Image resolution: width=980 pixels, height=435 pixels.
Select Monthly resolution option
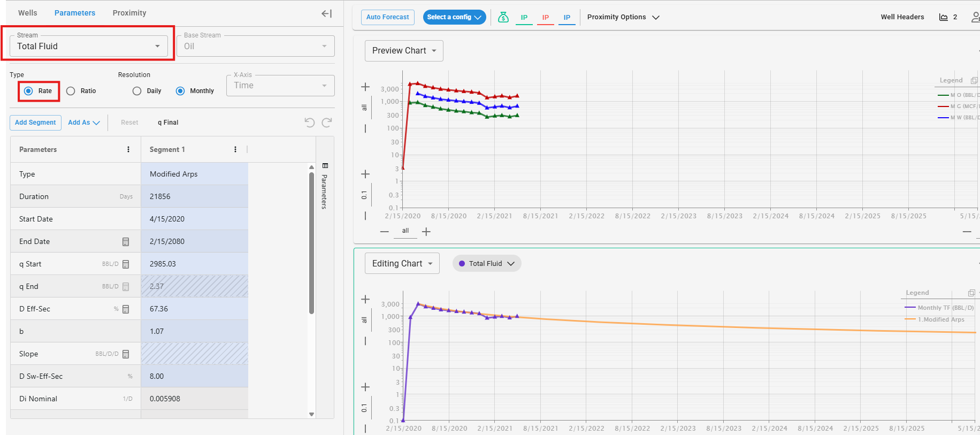point(180,91)
